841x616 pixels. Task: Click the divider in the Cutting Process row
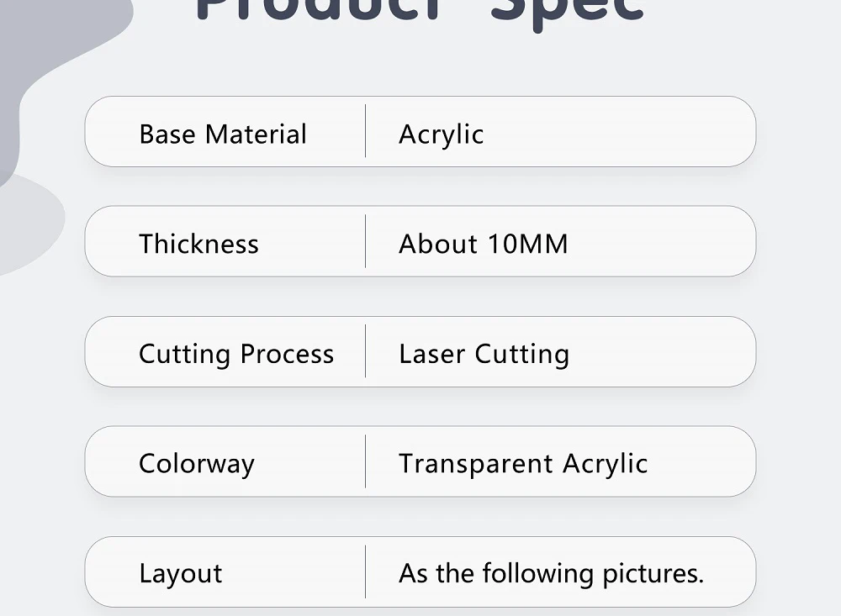click(366, 352)
